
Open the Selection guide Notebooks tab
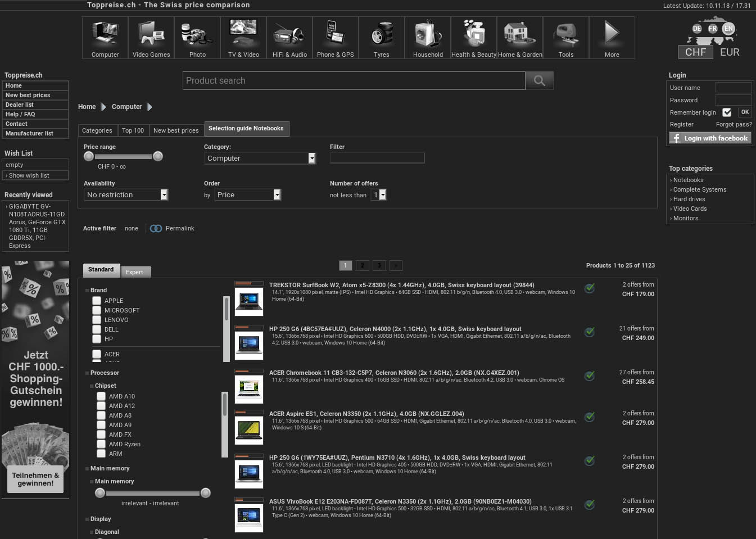(x=246, y=129)
